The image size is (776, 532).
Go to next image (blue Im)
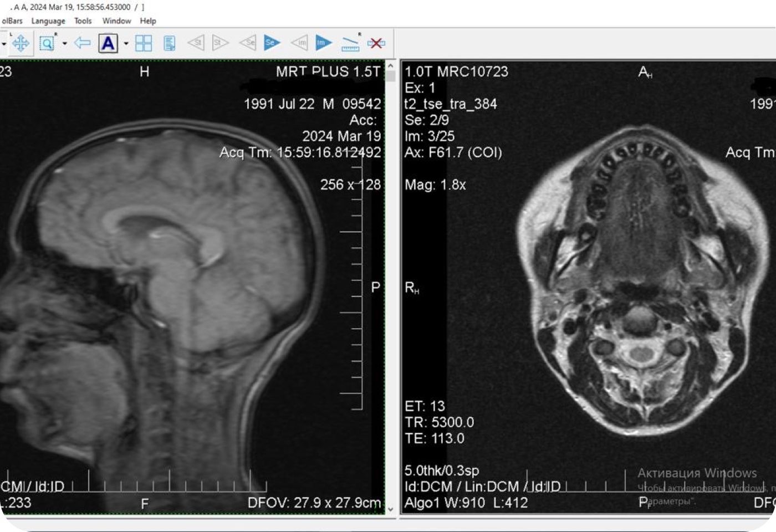tap(324, 43)
